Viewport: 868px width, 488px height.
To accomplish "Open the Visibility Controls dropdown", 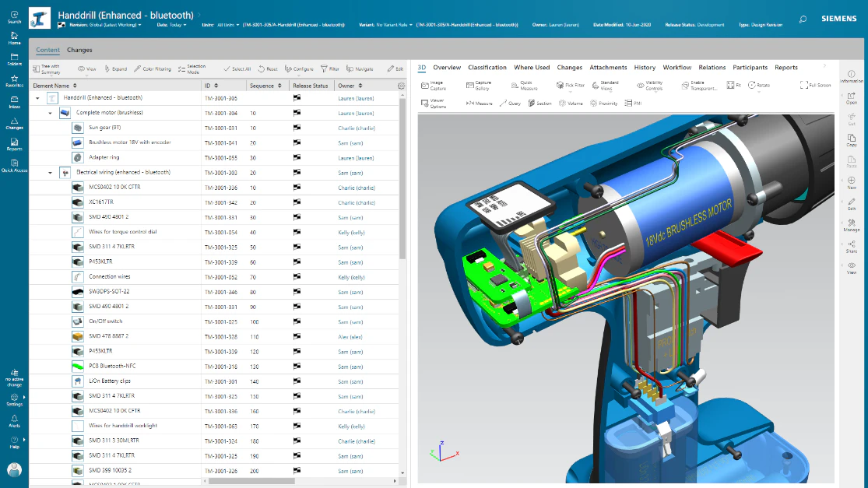I will pyautogui.click(x=649, y=85).
